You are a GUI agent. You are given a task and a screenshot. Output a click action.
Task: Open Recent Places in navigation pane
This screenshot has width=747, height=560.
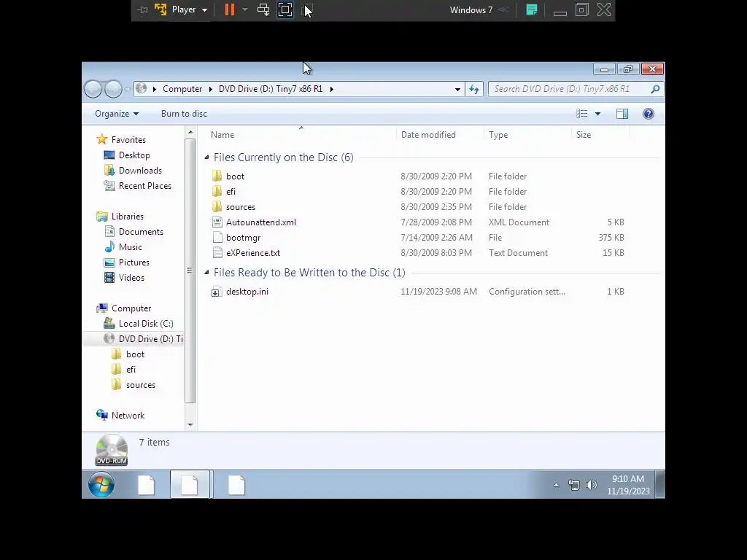coord(145,186)
